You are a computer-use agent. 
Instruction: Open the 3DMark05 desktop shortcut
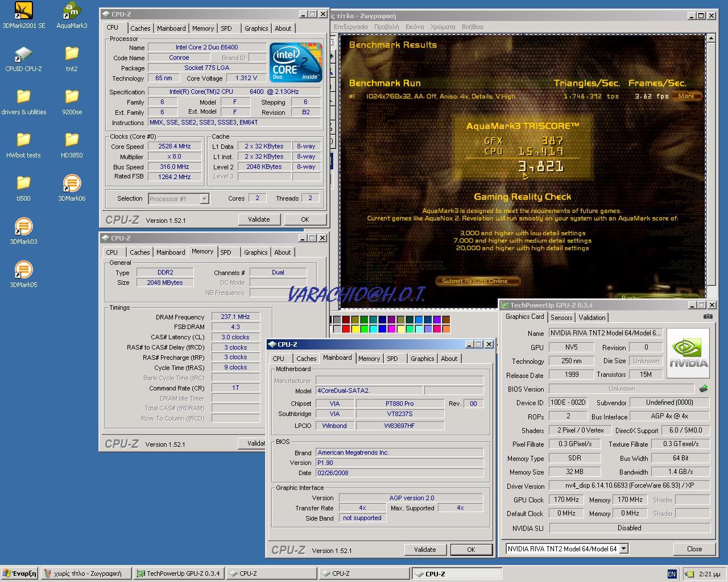[23, 275]
